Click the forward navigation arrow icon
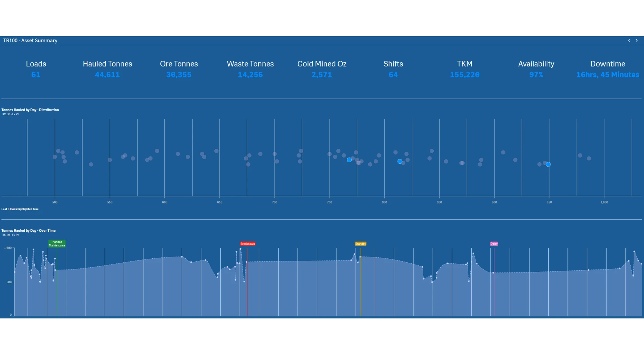Viewport: 644px width, 362px height. point(637,40)
